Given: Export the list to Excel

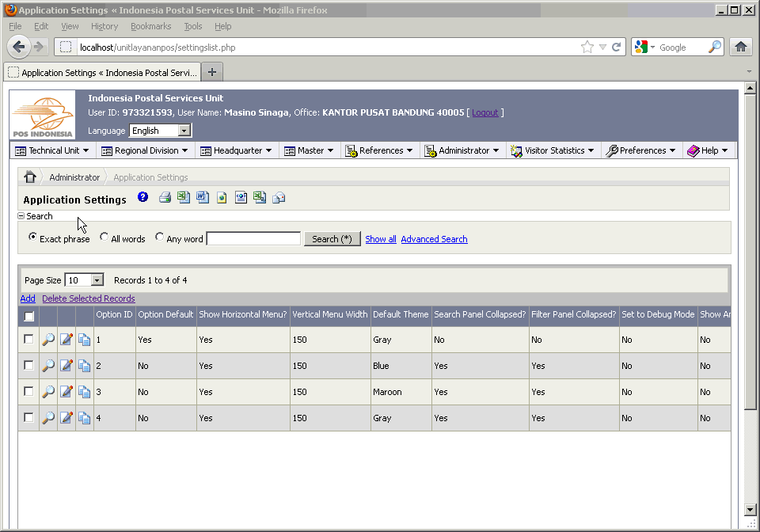Looking at the screenshot, I should tap(184, 198).
